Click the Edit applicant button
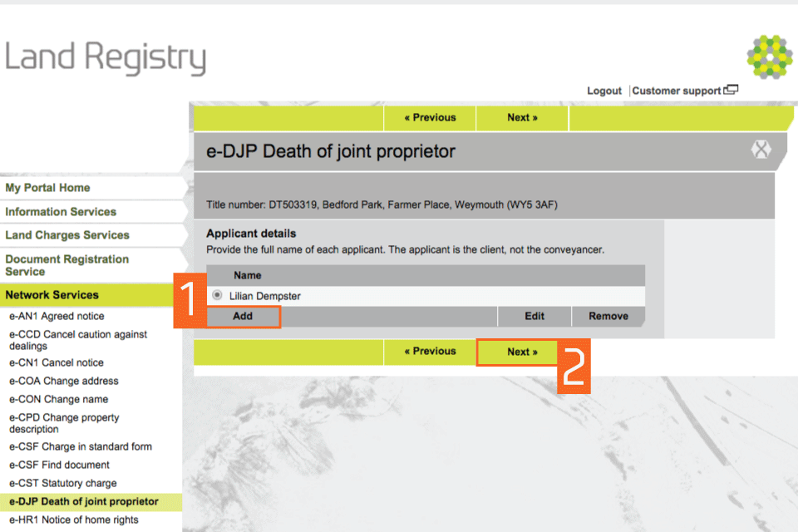The height and width of the screenshot is (532, 798). click(x=534, y=316)
